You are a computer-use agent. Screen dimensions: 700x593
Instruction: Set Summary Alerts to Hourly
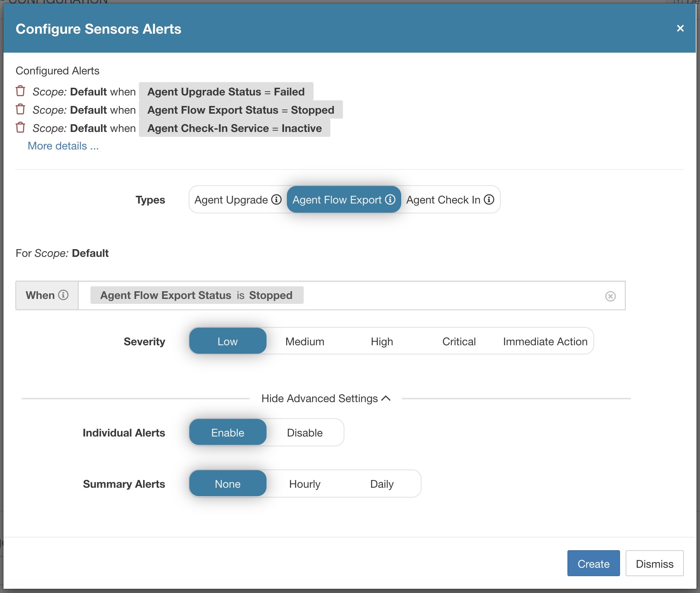coord(305,484)
